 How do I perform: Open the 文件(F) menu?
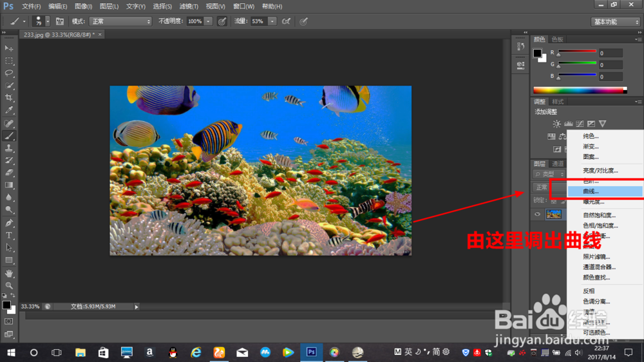click(31, 6)
